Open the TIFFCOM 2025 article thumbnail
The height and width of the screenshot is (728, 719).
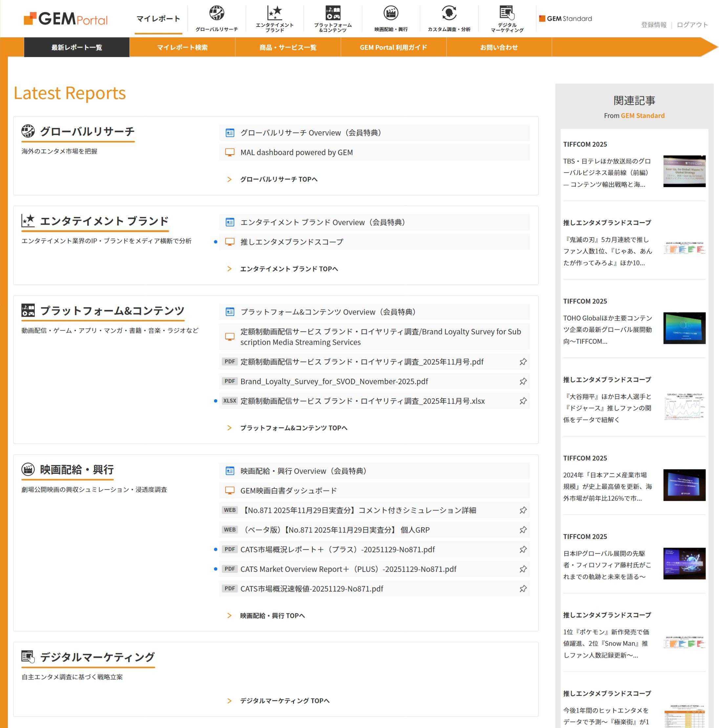[x=684, y=171]
